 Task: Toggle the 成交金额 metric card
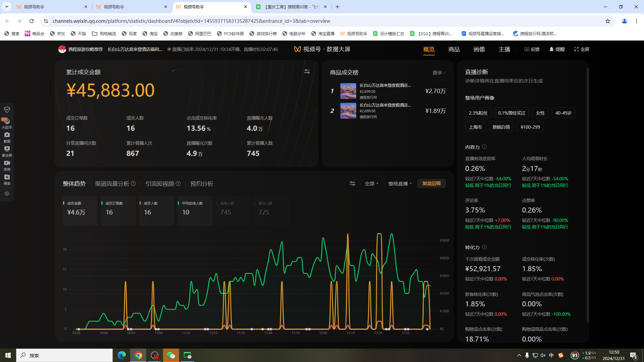80,210
